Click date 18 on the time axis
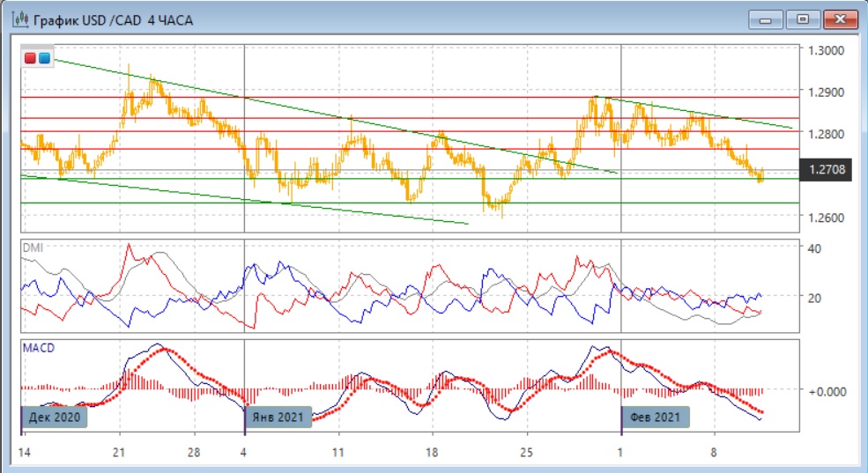The width and height of the screenshot is (868, 473). pos(432,452)
